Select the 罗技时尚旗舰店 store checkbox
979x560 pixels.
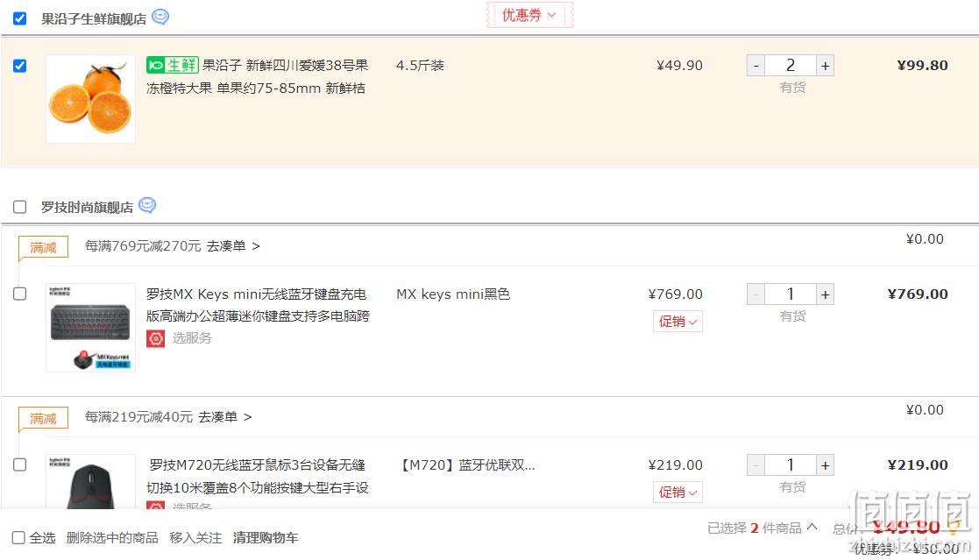click(20, 207)
